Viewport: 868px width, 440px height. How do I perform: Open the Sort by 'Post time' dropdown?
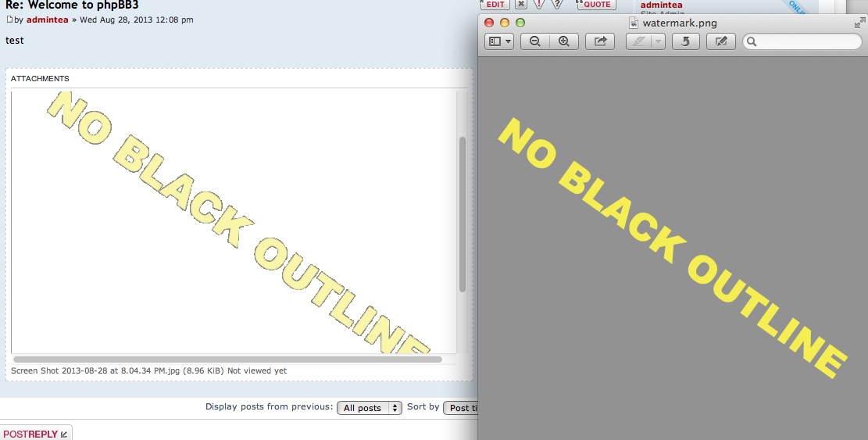pos(461,408)
